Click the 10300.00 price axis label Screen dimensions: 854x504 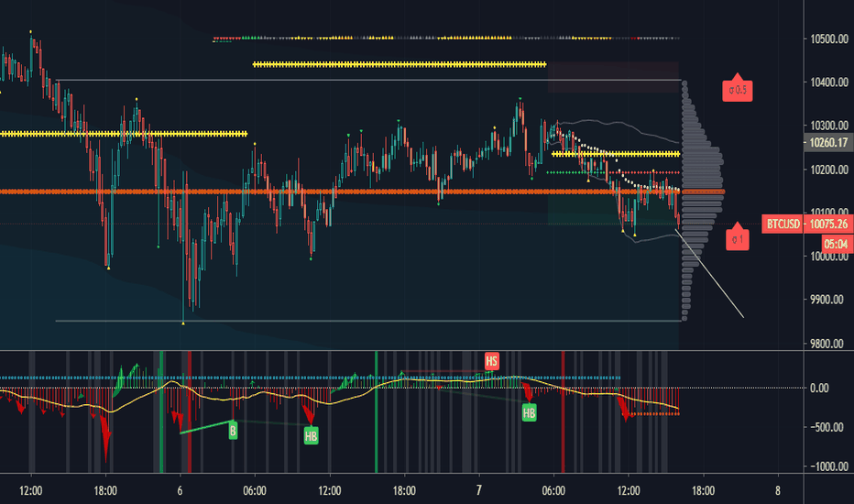[829, 126]
